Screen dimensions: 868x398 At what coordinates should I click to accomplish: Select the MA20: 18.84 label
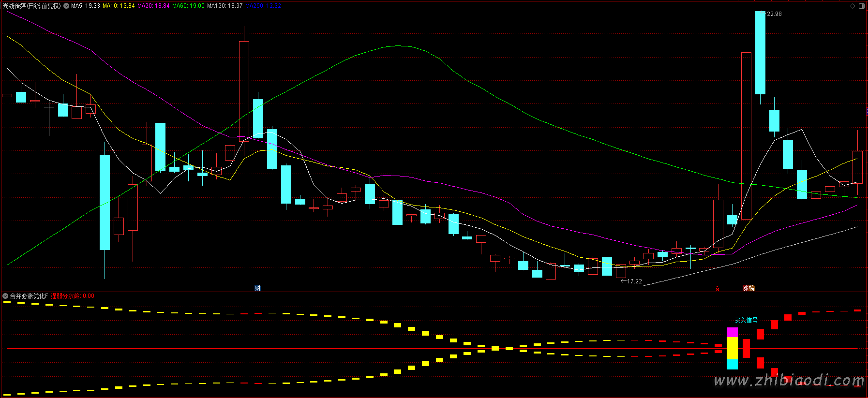coord(153,6)
